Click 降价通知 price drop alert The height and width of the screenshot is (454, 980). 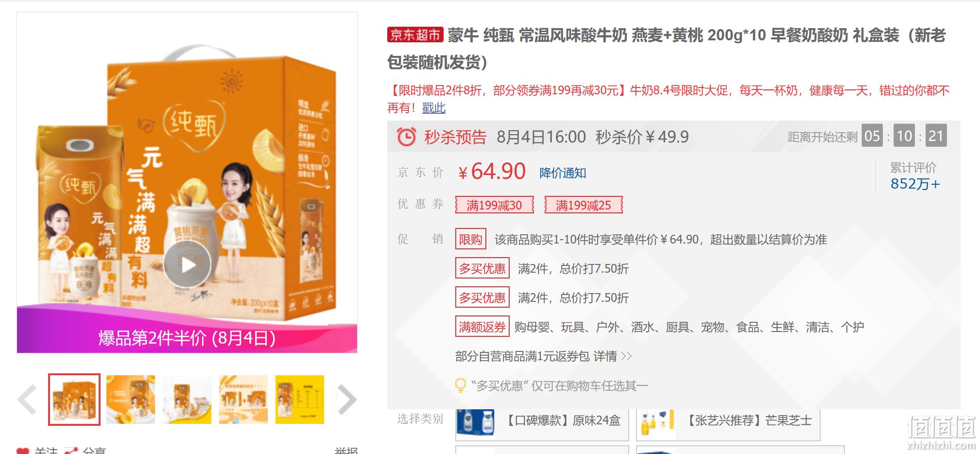tap(563, 173)
